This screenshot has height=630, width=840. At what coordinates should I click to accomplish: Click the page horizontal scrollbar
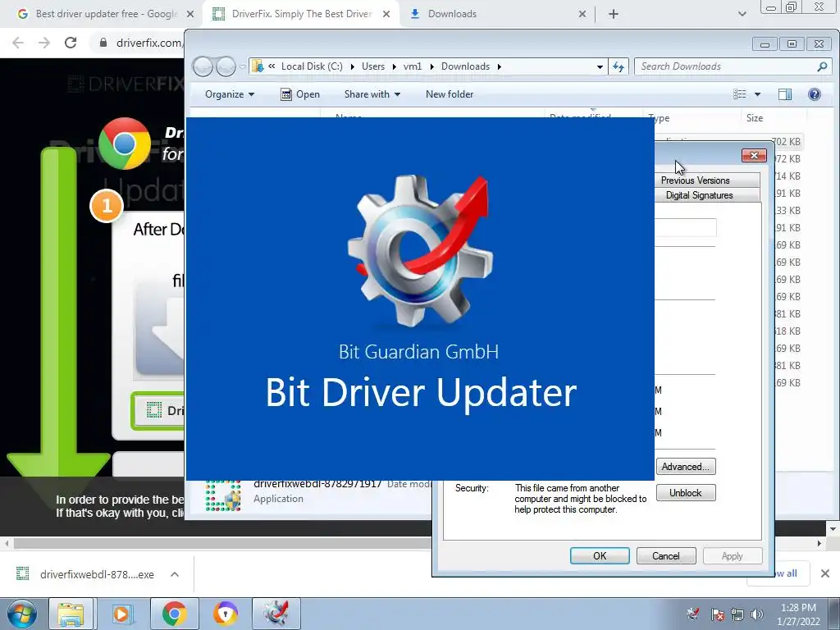coord(222,543)
